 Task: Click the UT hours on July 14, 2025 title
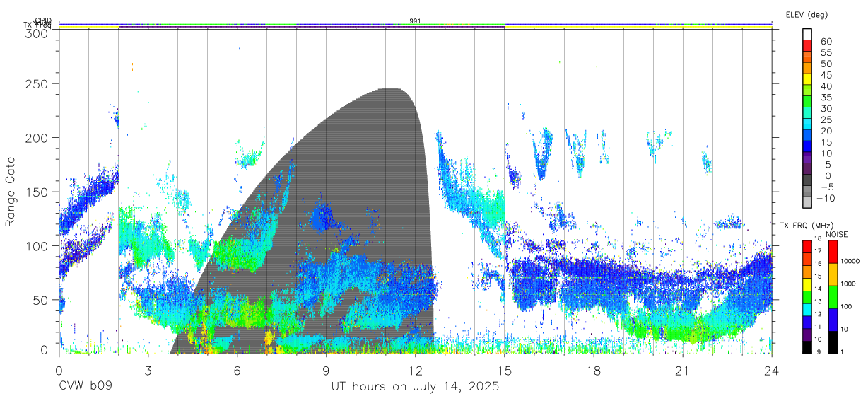416,387
